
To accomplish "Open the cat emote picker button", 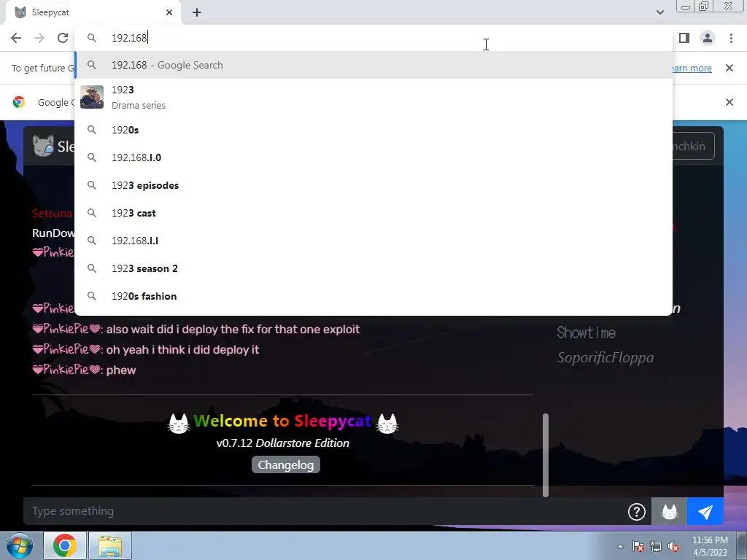I will [670, 512].
